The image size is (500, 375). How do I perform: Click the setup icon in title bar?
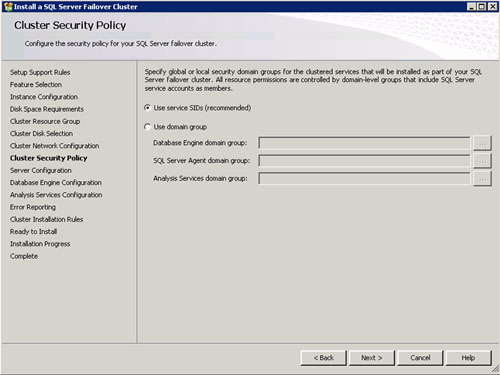(x=8, y=6)
